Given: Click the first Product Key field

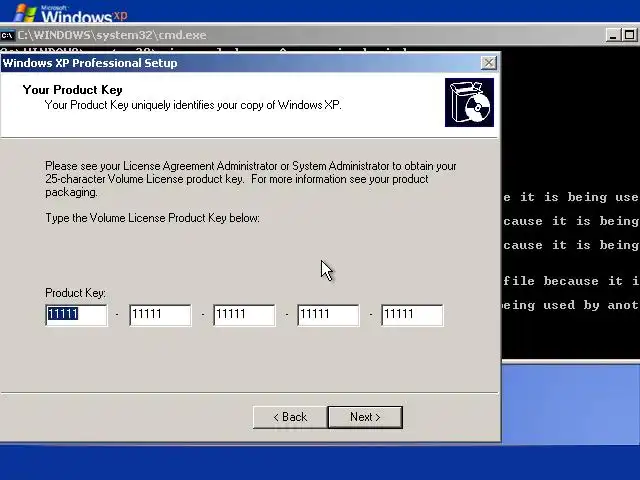Looking at the screenshot, I should point(76,315).
